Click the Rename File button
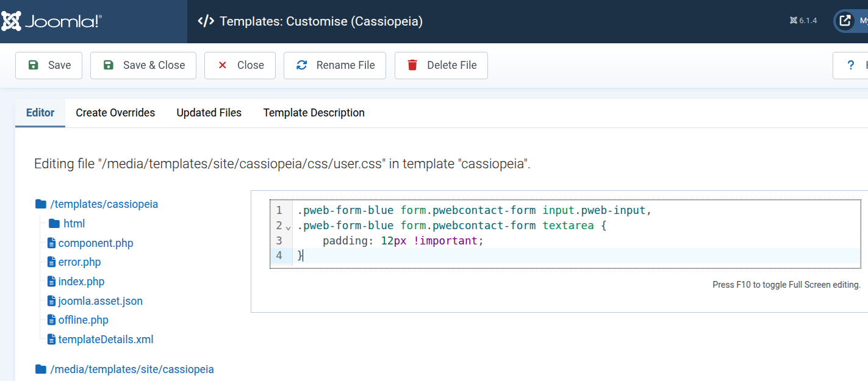 click(x=335, y=65)
